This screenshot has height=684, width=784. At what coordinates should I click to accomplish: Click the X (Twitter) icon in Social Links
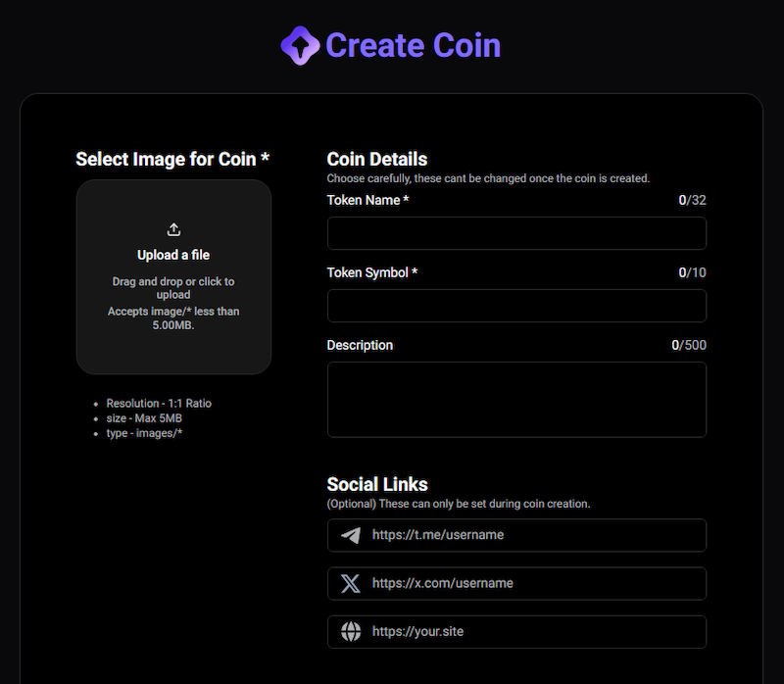350,583
